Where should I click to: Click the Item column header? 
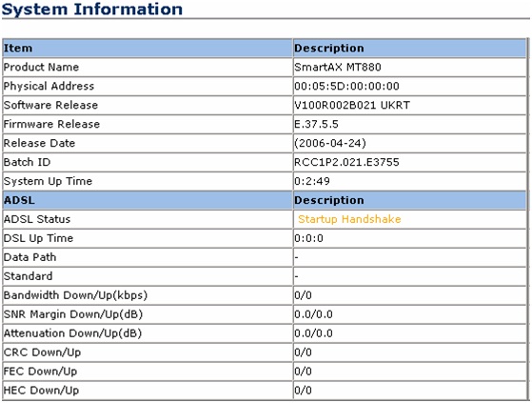coord(18,48)
